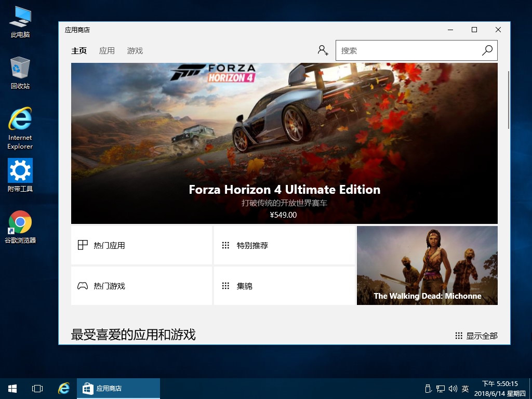Open 热门应用 tile
Image resolution: width=532 pixels, height=399 pixels.
141,245
